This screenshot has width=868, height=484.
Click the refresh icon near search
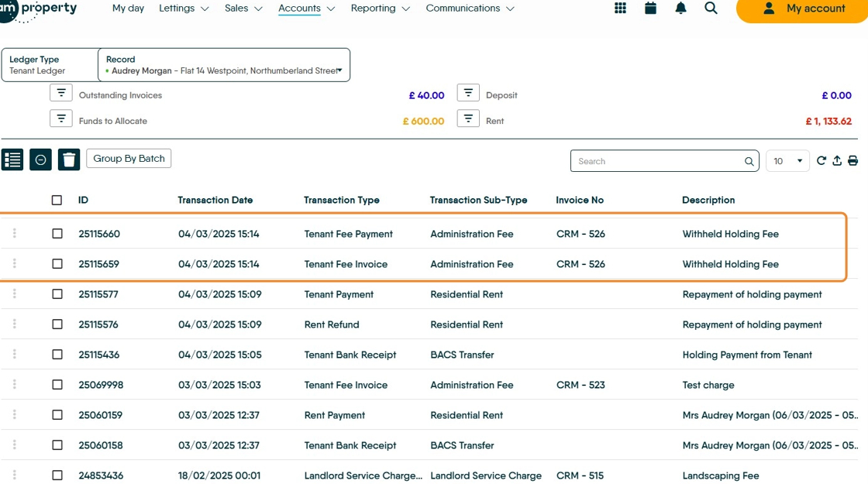click(821, 161)
